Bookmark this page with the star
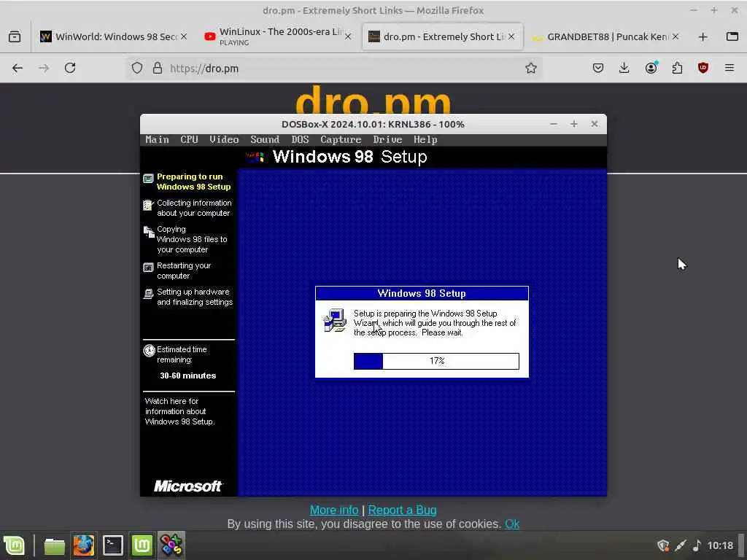The image size is (747, 560). 531,68
